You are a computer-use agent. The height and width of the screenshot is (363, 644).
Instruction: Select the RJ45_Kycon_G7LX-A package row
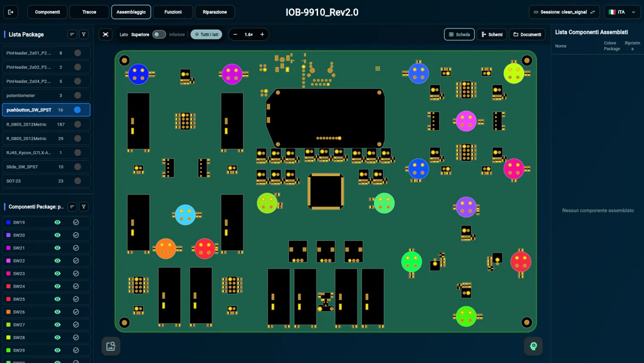tap(46, 153)
